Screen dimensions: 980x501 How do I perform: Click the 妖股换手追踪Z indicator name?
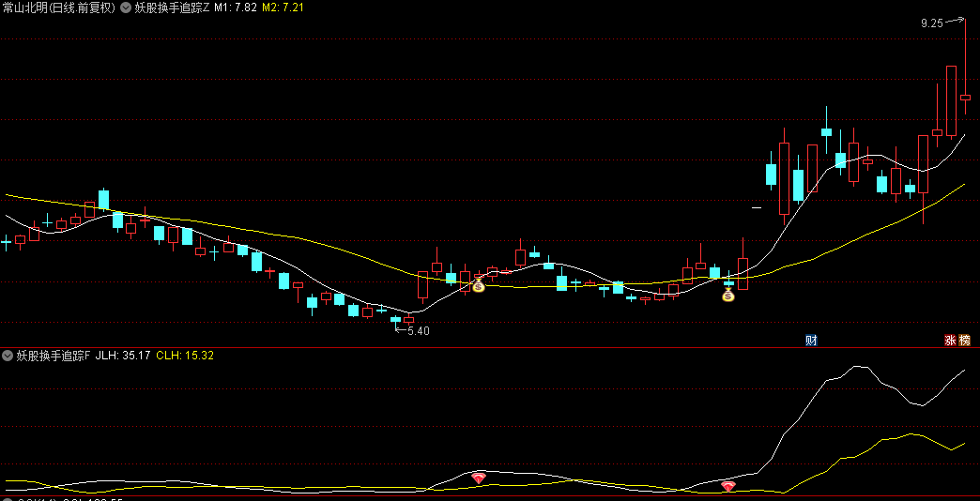173,8
